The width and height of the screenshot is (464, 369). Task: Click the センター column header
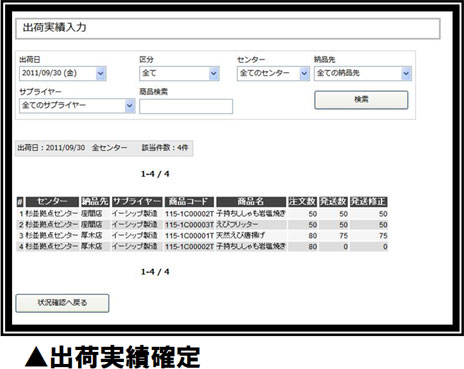[52, 202]
